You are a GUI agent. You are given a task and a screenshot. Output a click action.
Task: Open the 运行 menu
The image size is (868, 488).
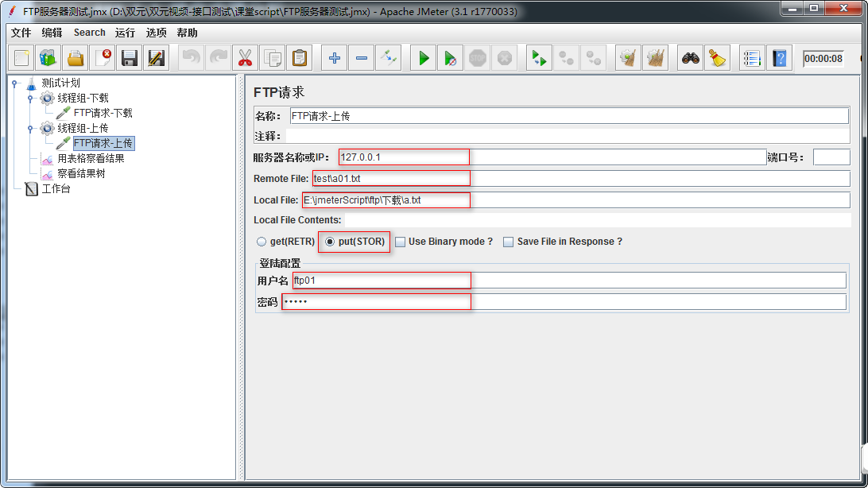125,33
